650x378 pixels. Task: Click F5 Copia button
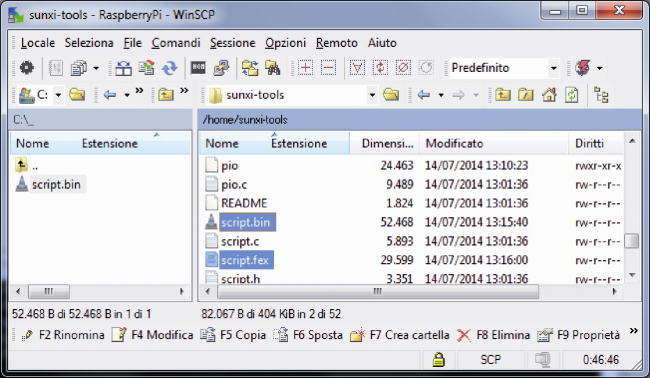click(x=233, y=335)
